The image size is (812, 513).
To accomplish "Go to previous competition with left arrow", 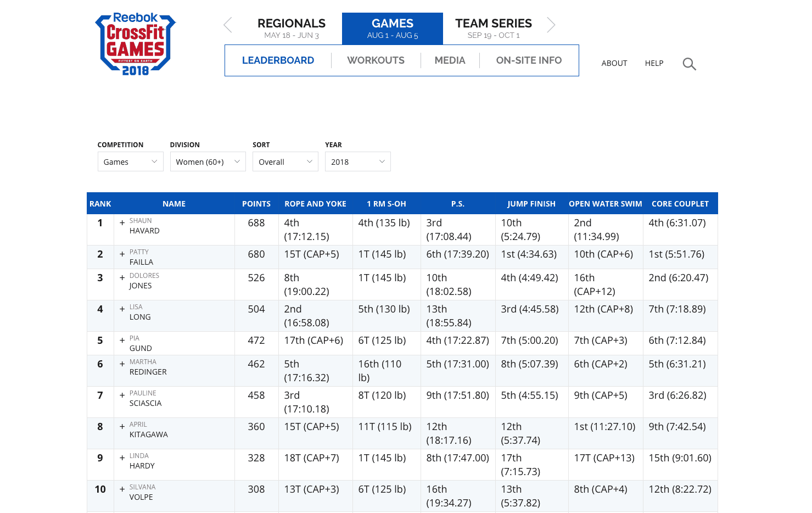I will [228, 25].
